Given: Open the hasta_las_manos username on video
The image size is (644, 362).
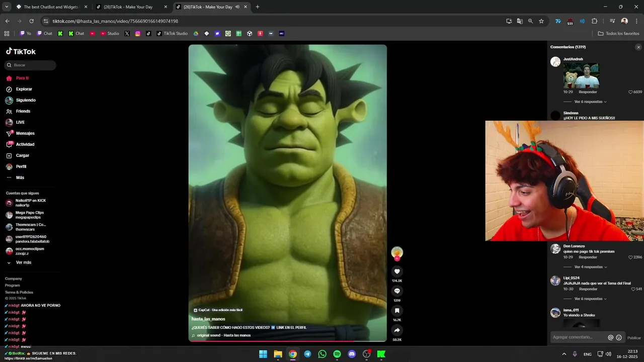Looking at the screenshot, I should 208,319.
